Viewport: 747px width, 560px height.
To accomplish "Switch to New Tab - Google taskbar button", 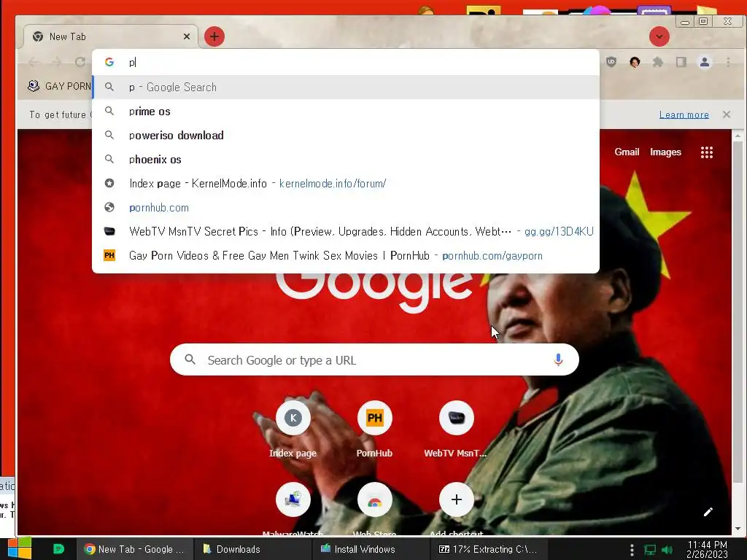I will point(135,549).
